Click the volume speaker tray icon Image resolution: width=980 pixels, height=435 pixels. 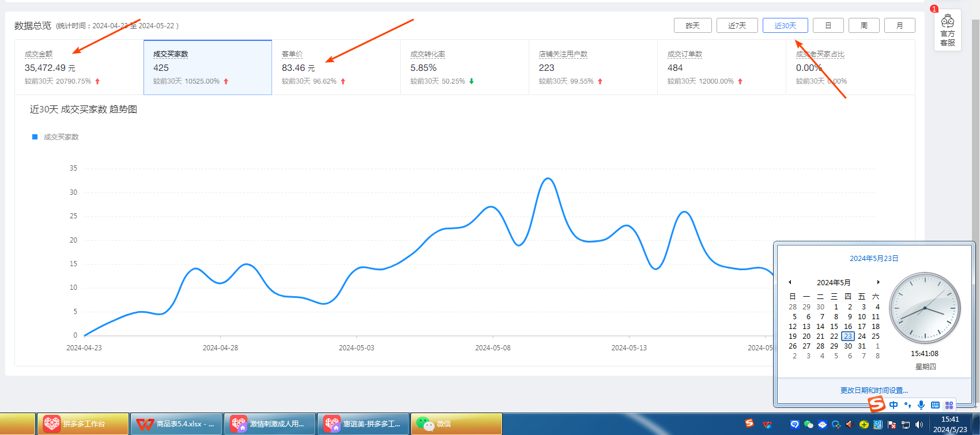point(919,425)
